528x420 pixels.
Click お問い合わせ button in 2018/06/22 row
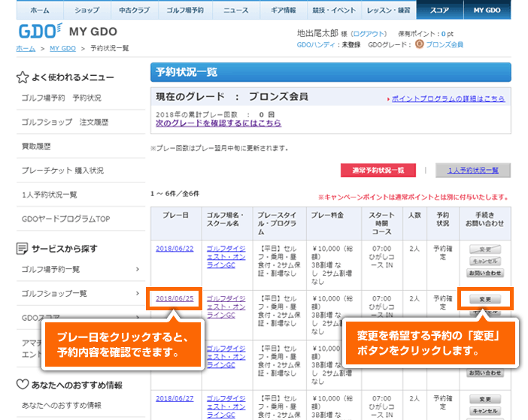[x=485, y=273]
